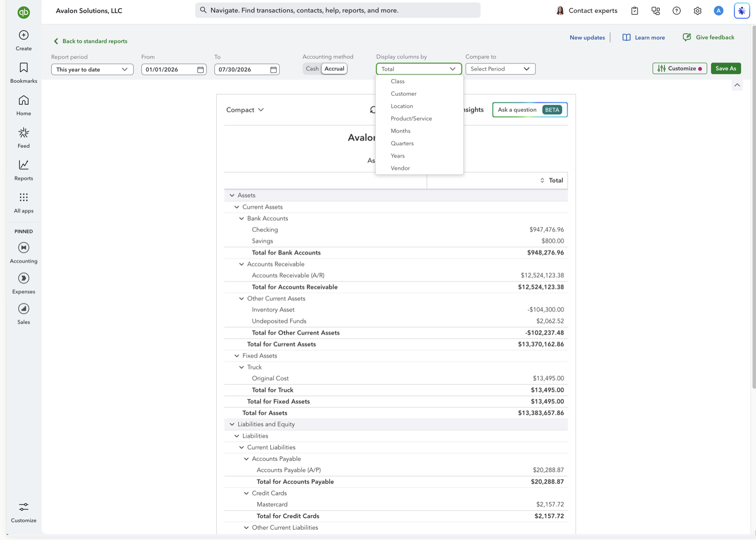The width and height of the screenshot is (756, 540).
Task: Go back to standard reports
Action: coord(90,41)
